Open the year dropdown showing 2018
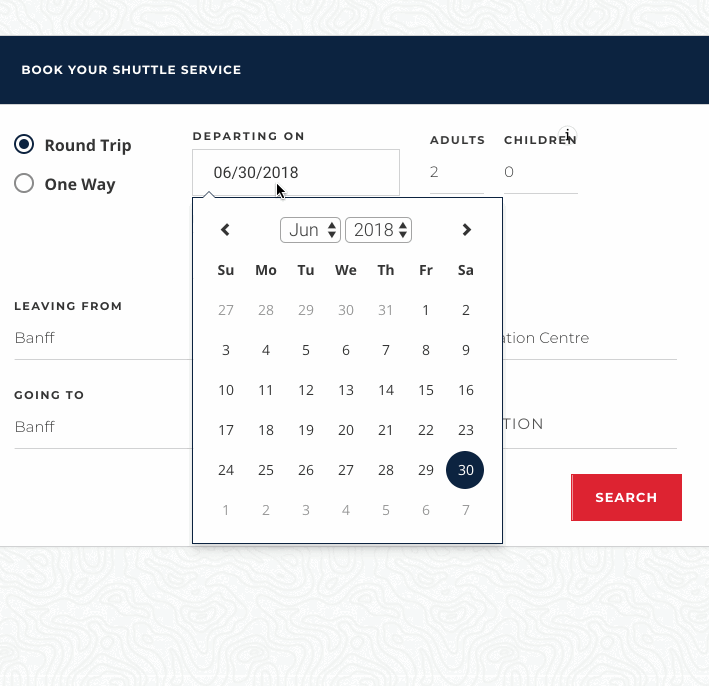 tap(378, 230)
